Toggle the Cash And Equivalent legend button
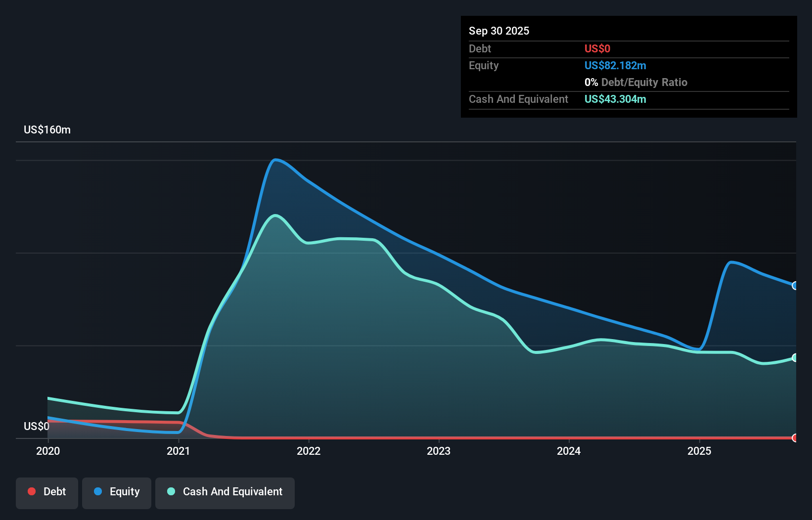 pos(225,493)
